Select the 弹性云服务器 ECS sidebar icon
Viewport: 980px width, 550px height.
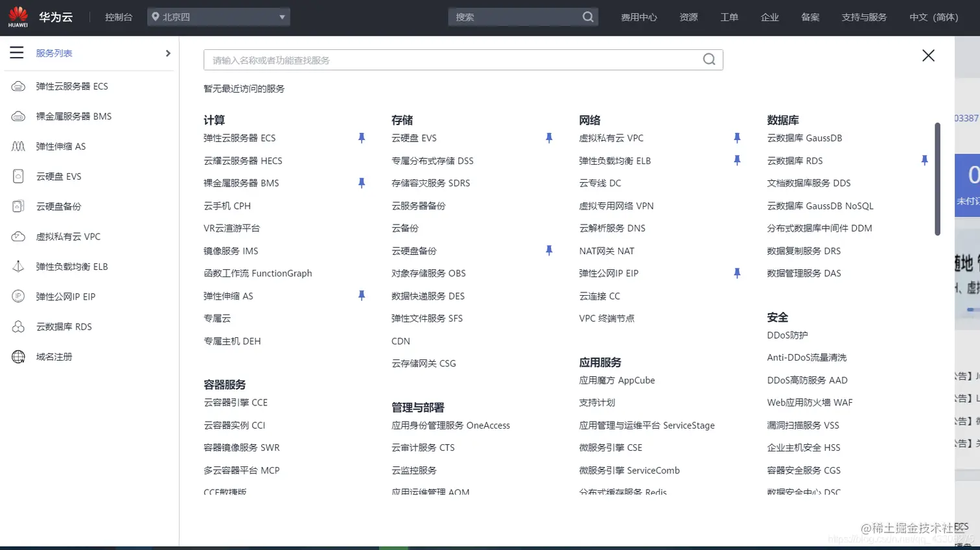(18, 86)
